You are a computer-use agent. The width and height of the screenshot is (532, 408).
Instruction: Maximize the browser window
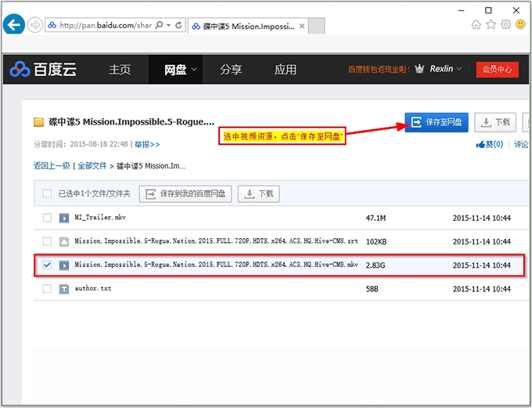pyautogui.click(x=488, y=10)
